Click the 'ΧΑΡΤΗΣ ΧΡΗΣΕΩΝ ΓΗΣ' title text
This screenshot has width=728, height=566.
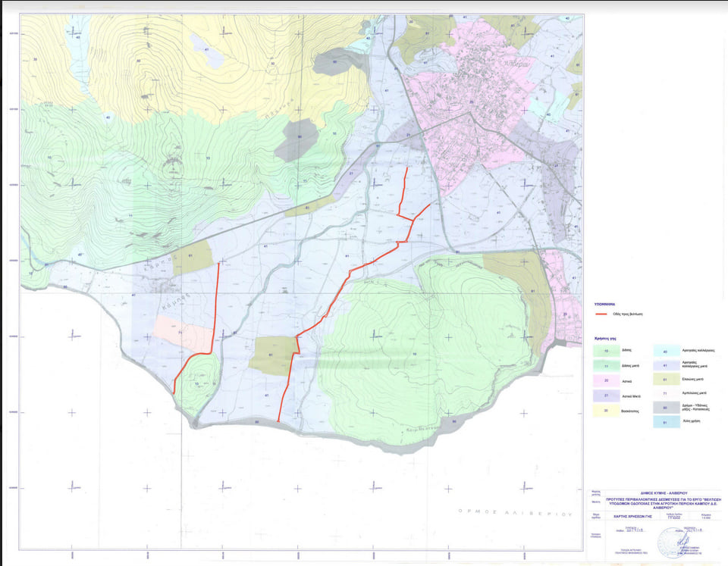pos(632,516)
